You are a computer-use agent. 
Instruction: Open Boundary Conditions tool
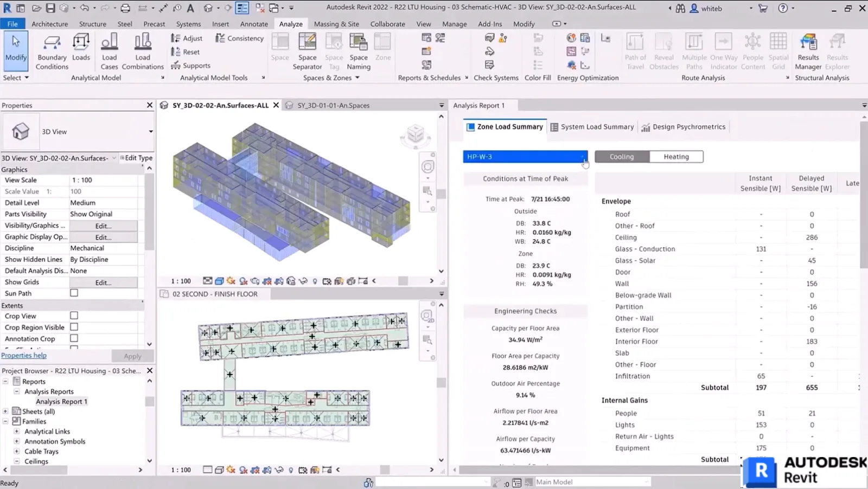coord(52,52)
